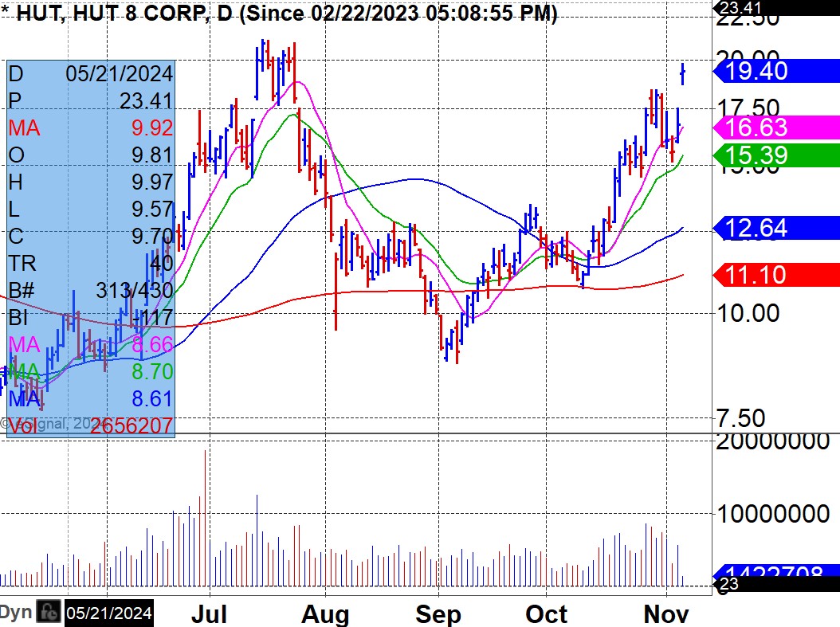
Task: Click the P value 23.41 in data window
Action: [x=147, y=100]
